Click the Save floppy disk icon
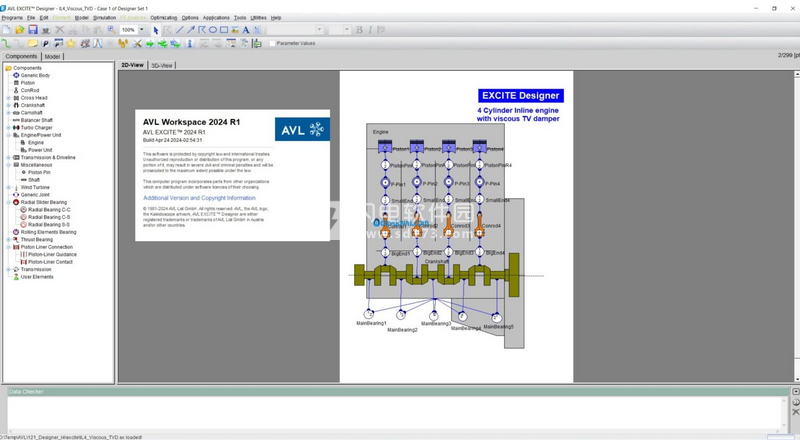Image resolution: width=800 pixels, height=440 pixels. [33, 30]
